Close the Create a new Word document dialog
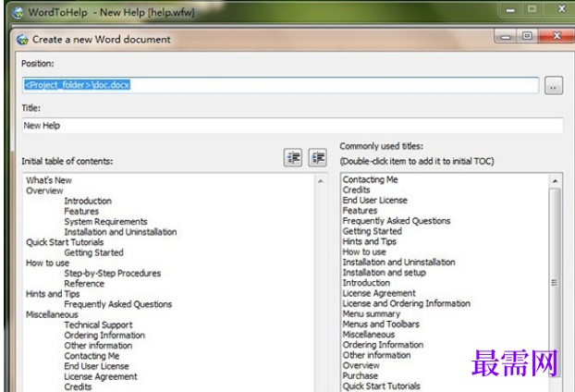Viewport: 575px width, 392px height. point(557,36)
